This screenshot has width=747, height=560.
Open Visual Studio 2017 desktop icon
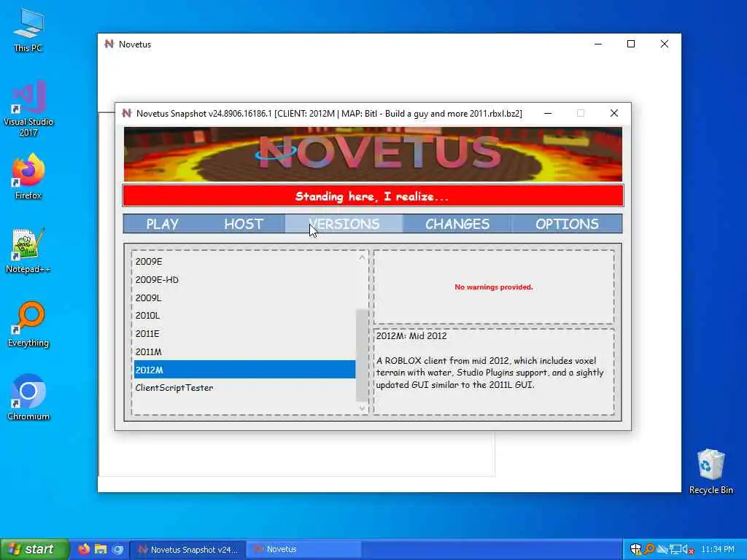click(x=28, y=109)
